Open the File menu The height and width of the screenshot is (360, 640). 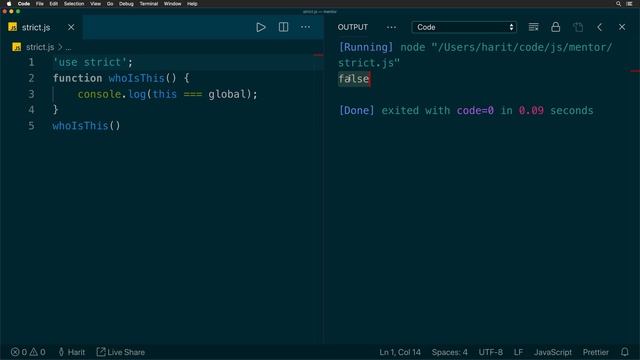pos(40,4)
